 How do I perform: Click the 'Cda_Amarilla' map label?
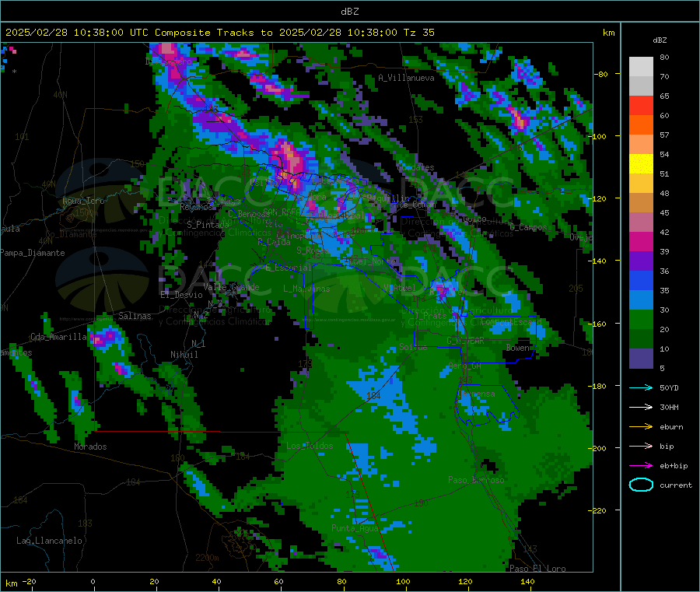coord(58,337)
